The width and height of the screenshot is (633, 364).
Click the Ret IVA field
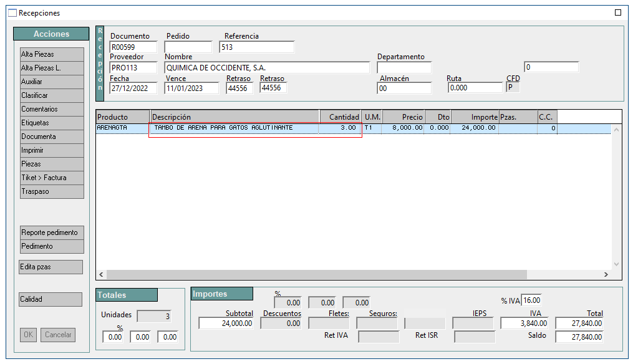(x=379, y=337)
